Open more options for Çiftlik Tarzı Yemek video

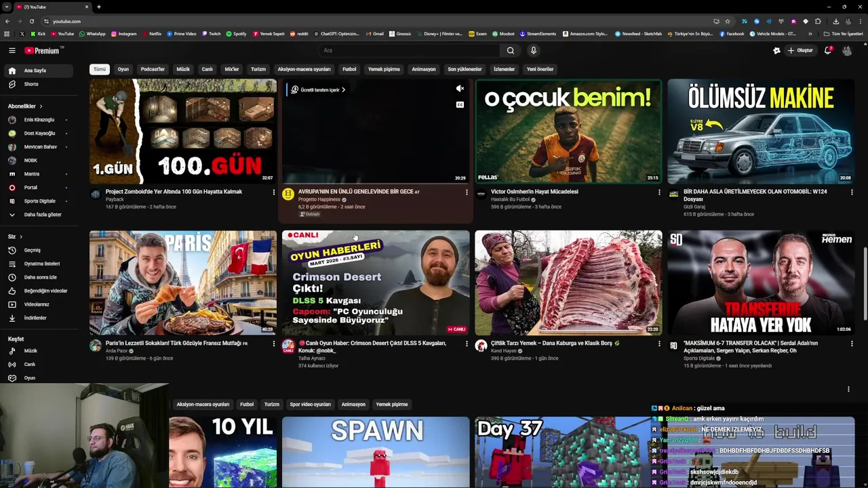(659, 344)
